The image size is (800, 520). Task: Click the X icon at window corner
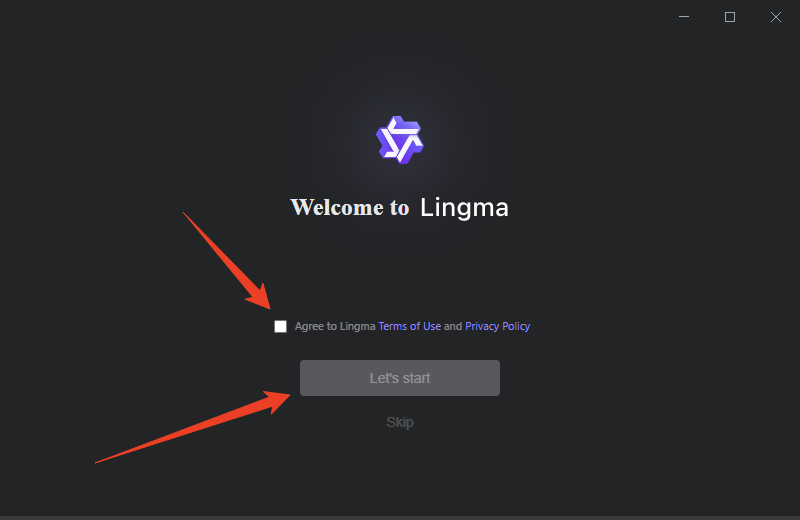776,17
